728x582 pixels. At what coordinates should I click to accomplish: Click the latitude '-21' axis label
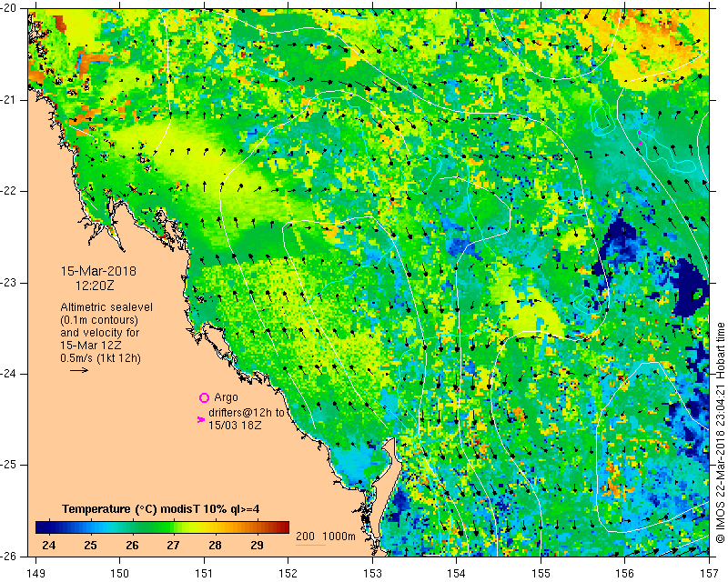[9, 100]
